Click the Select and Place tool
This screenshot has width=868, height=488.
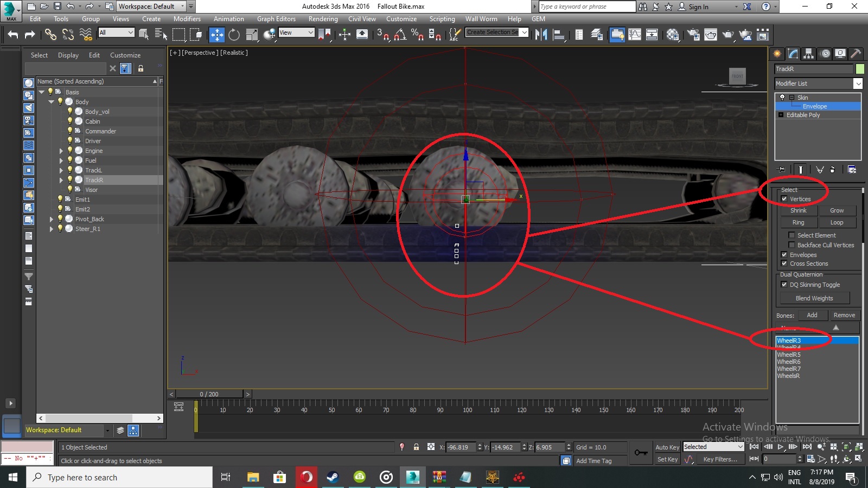pos(269,35)
